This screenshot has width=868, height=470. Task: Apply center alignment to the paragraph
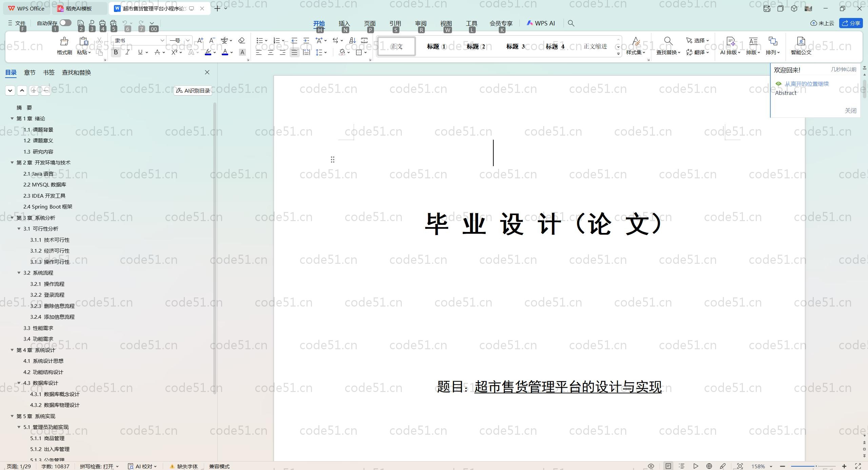(x=271, y=52)
